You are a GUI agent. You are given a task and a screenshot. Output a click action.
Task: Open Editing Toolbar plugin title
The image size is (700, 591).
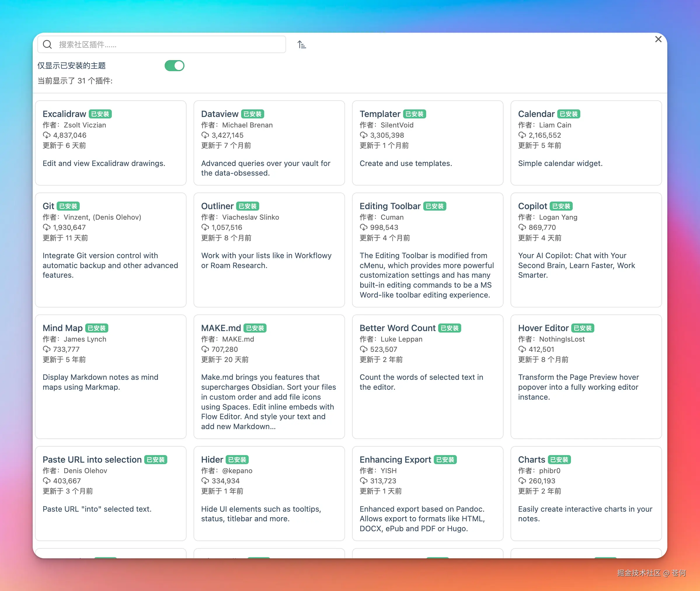(x=390, y=206)
